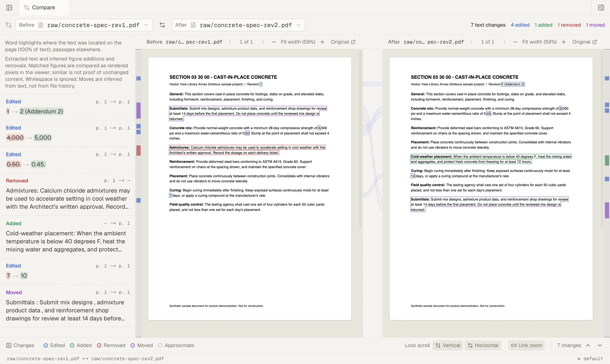Go to next page in After viewer
Image resolution: width=610 pixels, height=364 pixels.
coord(505,42)
